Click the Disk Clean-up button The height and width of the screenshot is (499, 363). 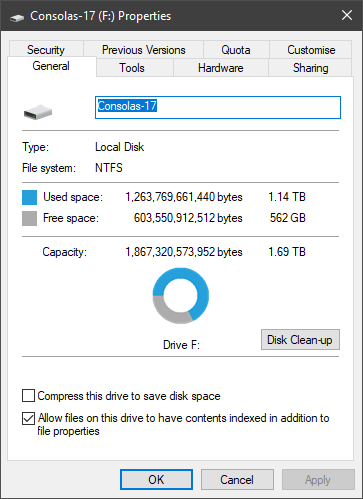[x=300, y=340]
